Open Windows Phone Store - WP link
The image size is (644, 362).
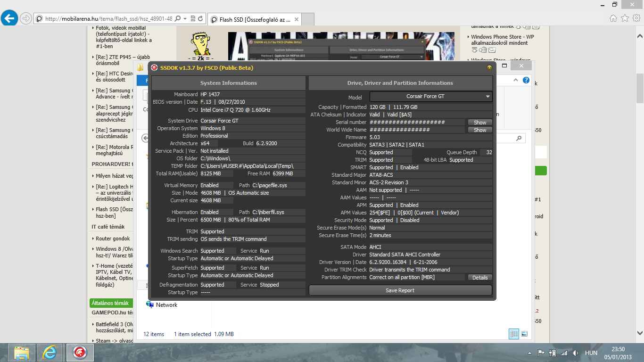(503, 40)
